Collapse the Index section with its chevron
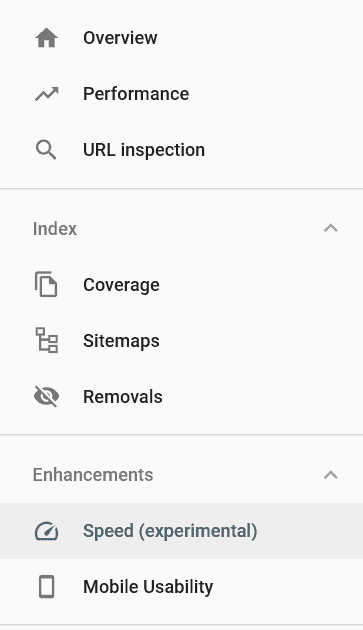The image size is (363, 630). pyautogui.click(x=330, y=229)
